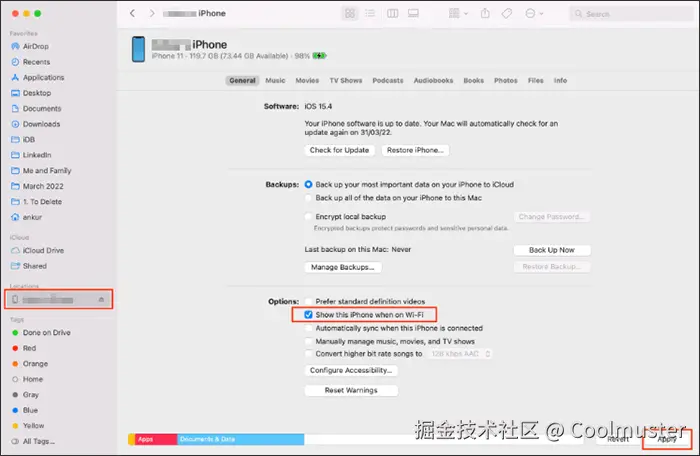Go back with the left chevron
700x456 pixels.
(133, 13)
